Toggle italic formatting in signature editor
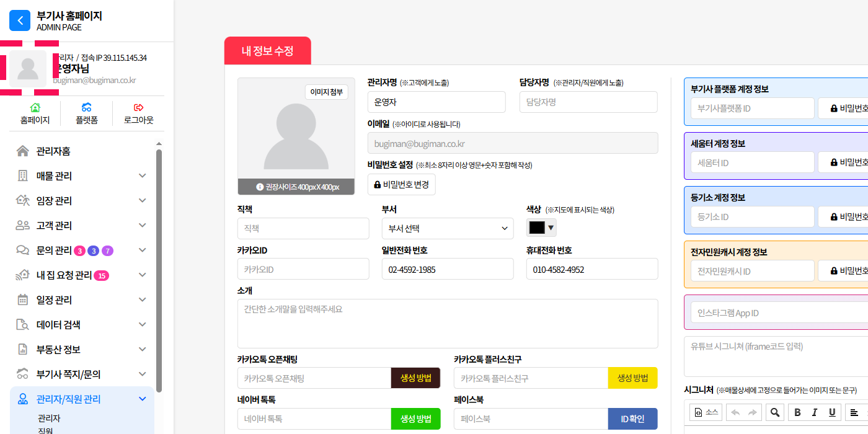Viewport: 868px width, 434px height. click(x=815, y=412)
